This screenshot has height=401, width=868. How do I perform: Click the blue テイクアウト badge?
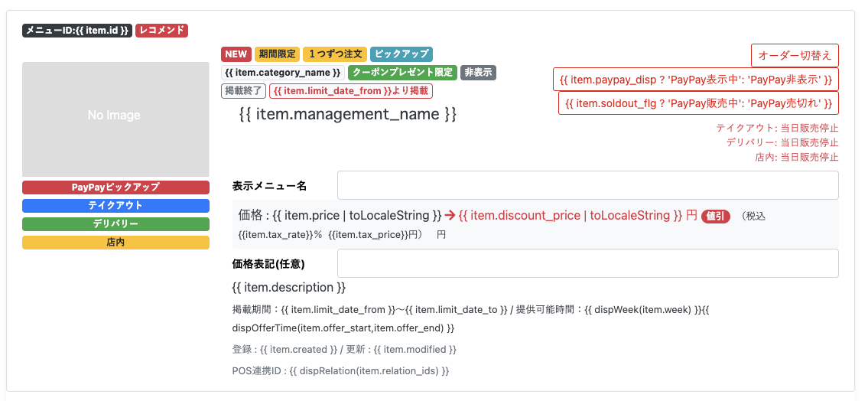point(115,206)
